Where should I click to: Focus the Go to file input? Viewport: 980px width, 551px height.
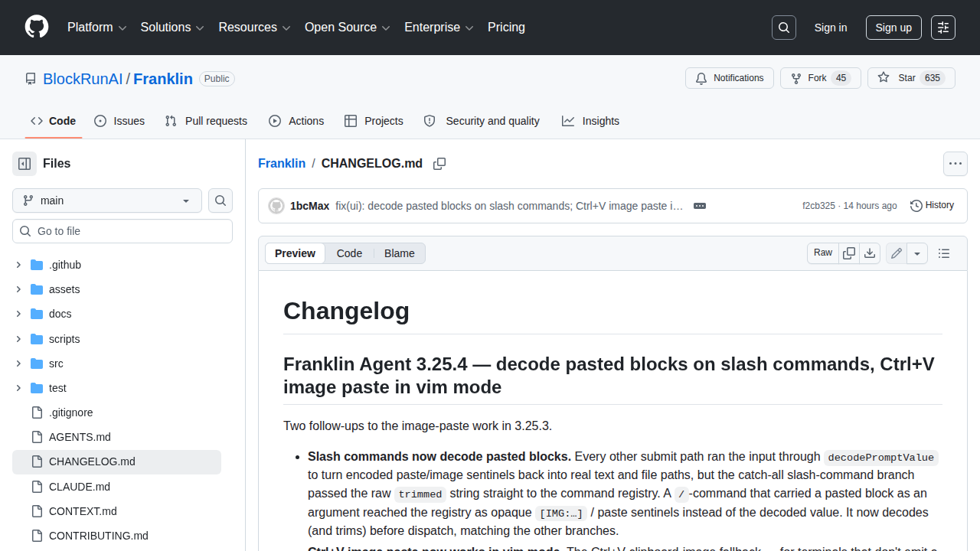[x=122, y=231]
